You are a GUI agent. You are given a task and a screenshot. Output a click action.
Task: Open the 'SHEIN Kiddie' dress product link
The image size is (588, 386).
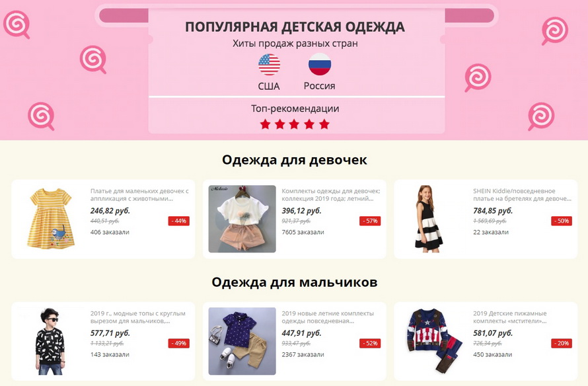pyautogui.click(x=523, y=195)
